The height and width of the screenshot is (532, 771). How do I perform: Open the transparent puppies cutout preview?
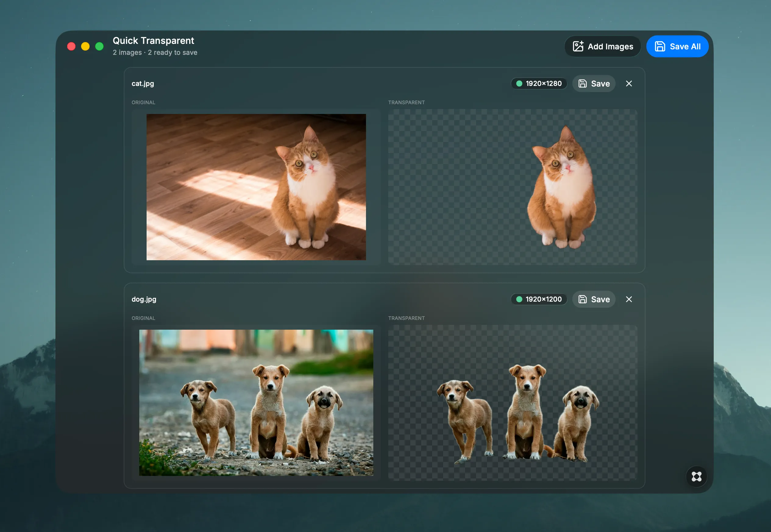512,403
